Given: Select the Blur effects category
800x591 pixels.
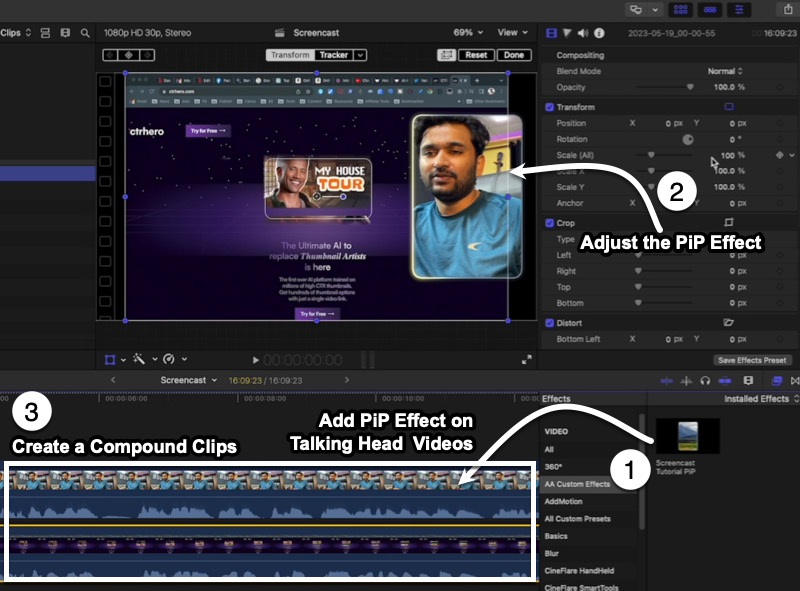Looking at the screenshot, I should [x=552, y=553].
